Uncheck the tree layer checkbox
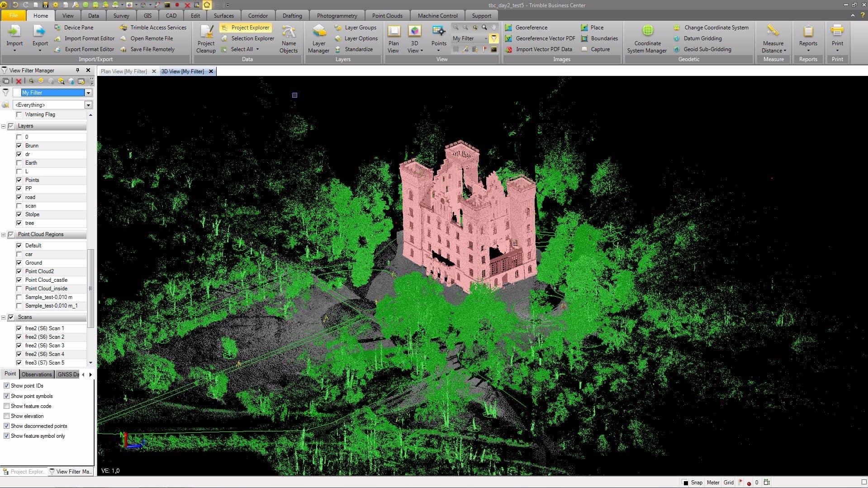Image resolution: width=868 pixels, height=488 pixels. 19,223
